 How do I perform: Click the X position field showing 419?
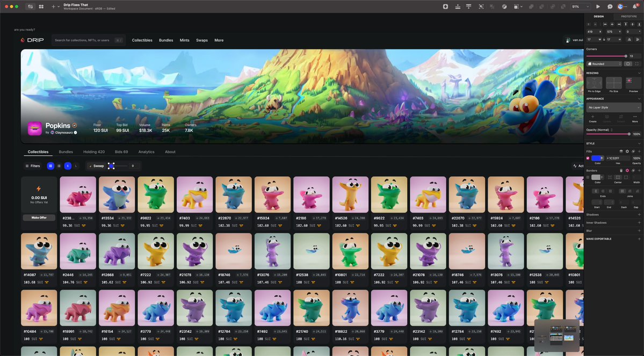[594, 32]
